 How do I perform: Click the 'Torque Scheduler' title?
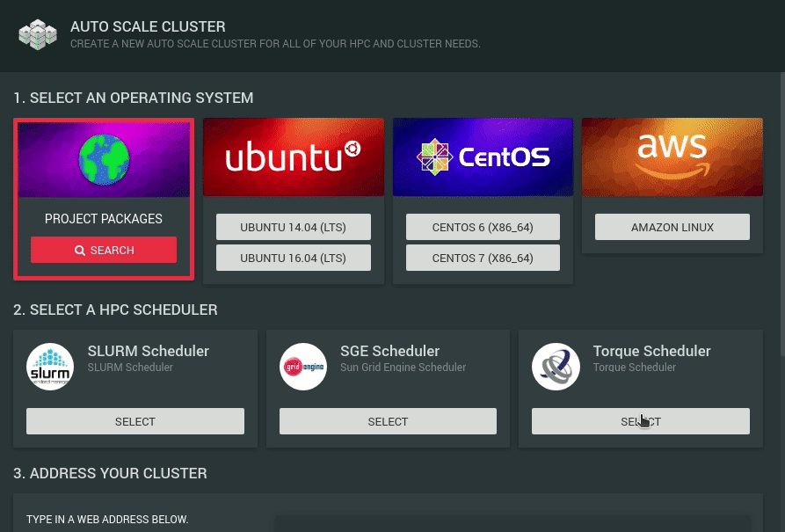pos(652,351)
